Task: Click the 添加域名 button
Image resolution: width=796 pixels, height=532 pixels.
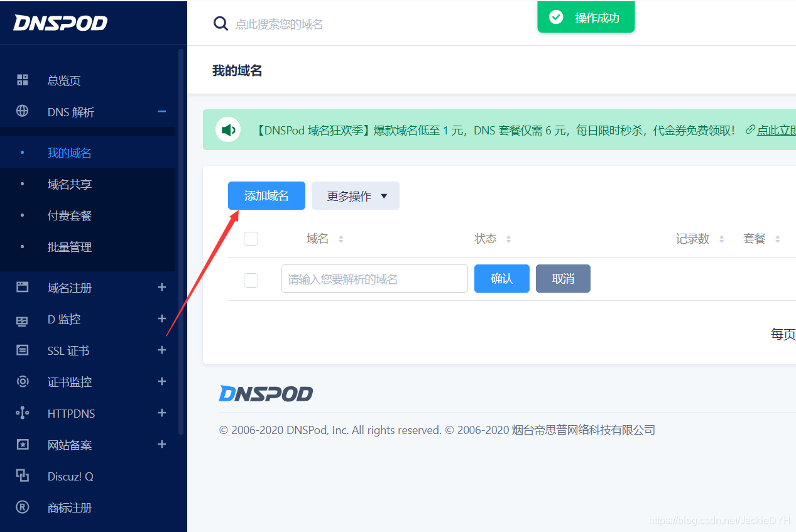Action: click(x=266, y=196)
